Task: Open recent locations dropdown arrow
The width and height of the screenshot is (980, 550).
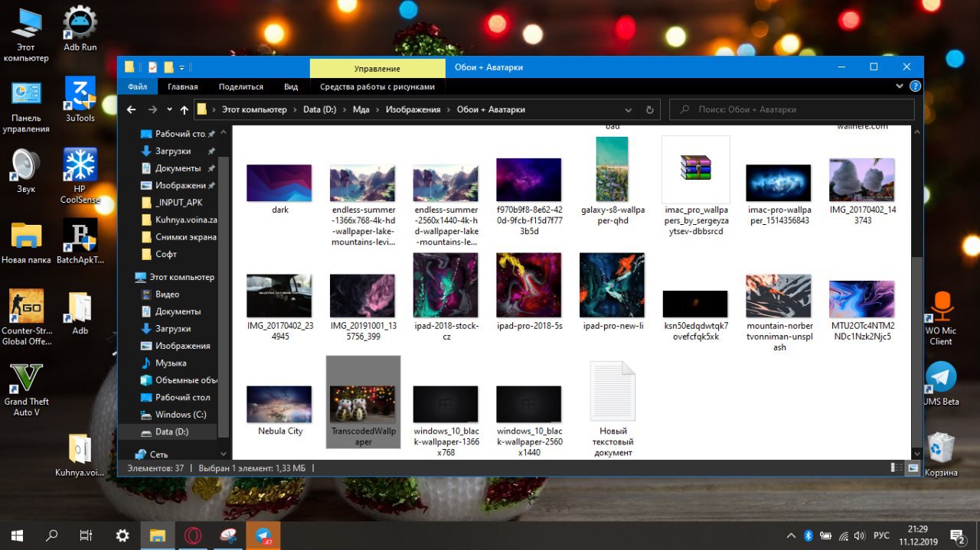Action: (x=168, y=109)
